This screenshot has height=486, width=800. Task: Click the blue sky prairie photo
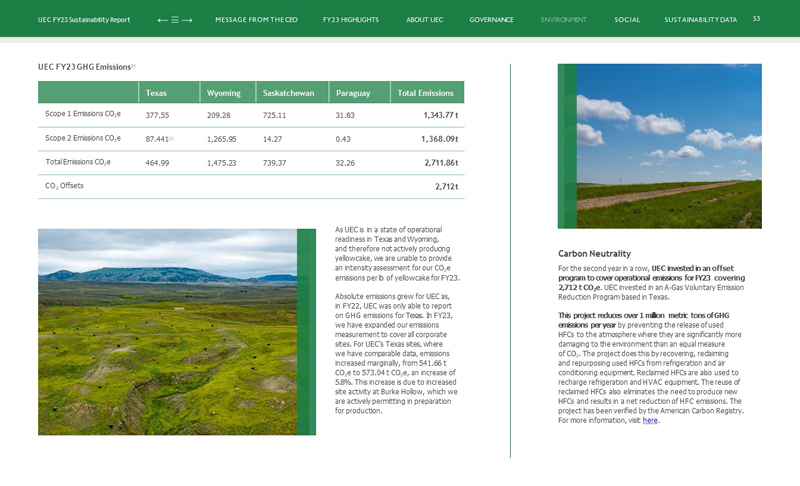660,146
